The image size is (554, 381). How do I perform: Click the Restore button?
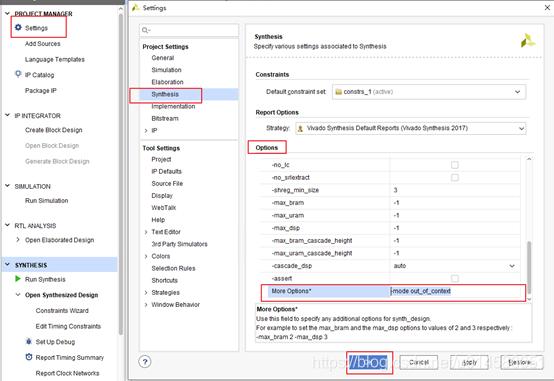tap(521, 362)
